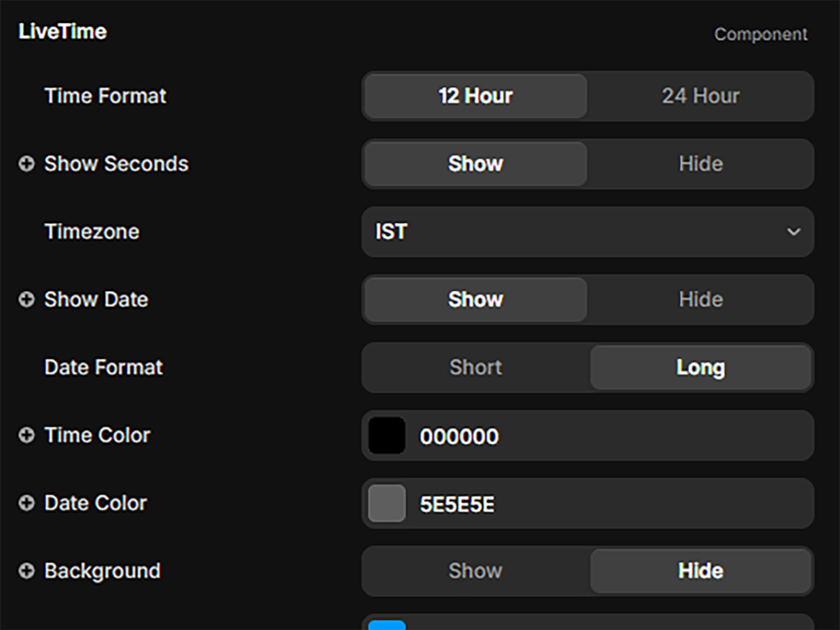840x630 pixels.
Task: Click the Component label in header
Action: (x=761, y=34)
